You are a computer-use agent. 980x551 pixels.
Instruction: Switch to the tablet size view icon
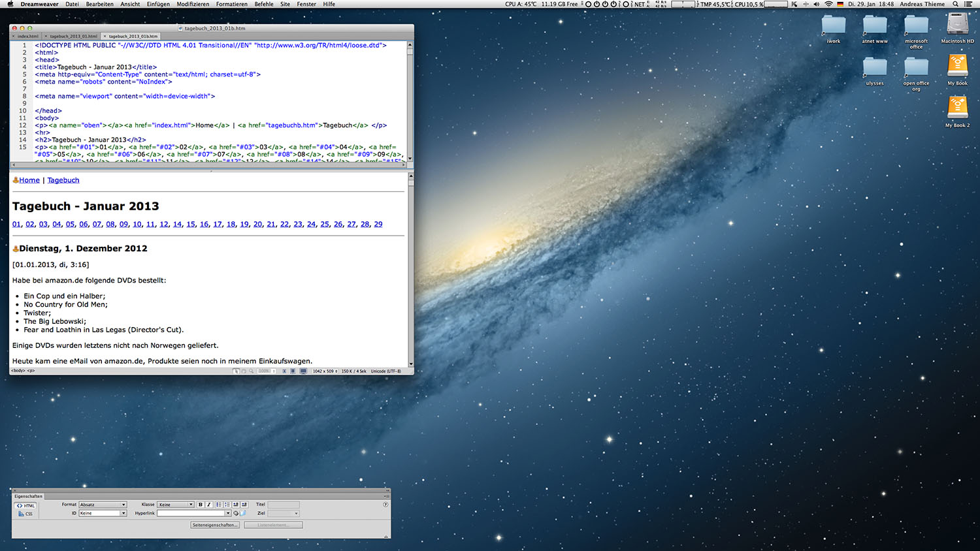click(293, 371)
